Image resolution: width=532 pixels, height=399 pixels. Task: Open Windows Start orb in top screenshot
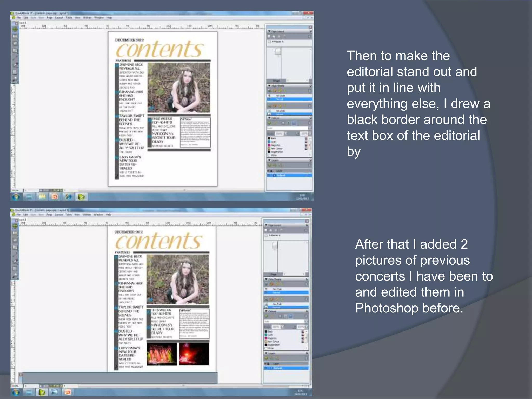16,197
